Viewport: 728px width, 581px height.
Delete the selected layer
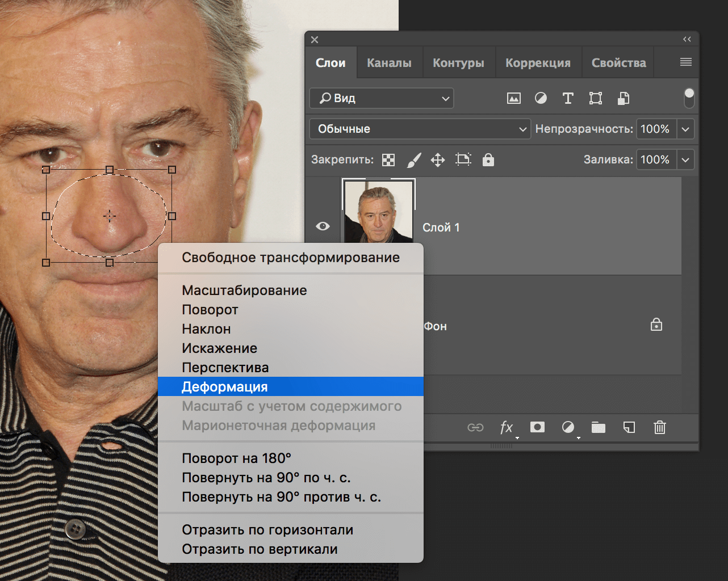(x=659, y=427)
